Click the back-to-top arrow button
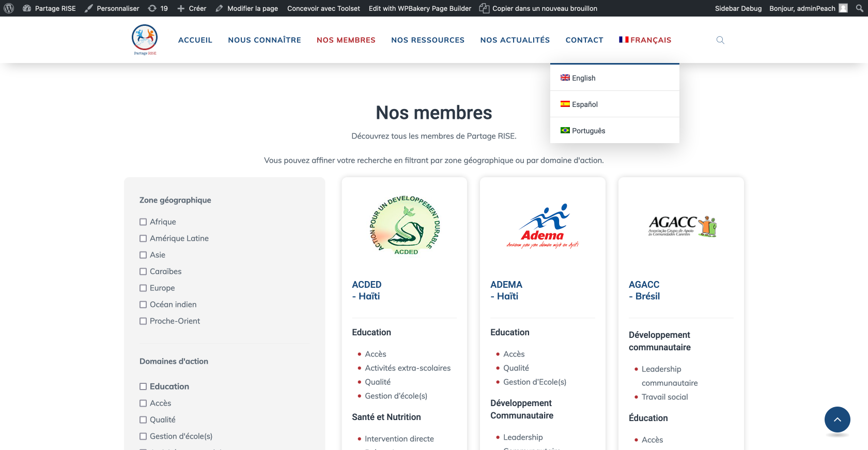This screenshot has width=868, height=450. tap(838, 420)
